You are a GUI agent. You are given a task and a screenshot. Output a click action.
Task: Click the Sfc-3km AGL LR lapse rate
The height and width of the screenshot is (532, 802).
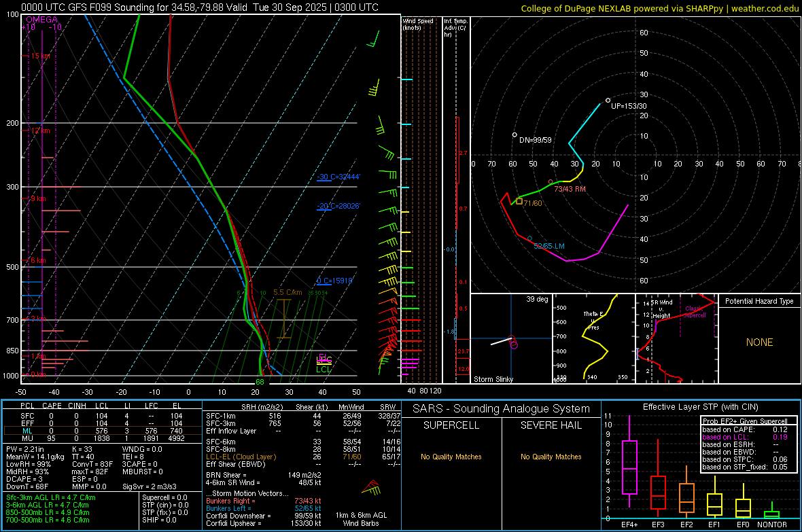click(51, 497)
